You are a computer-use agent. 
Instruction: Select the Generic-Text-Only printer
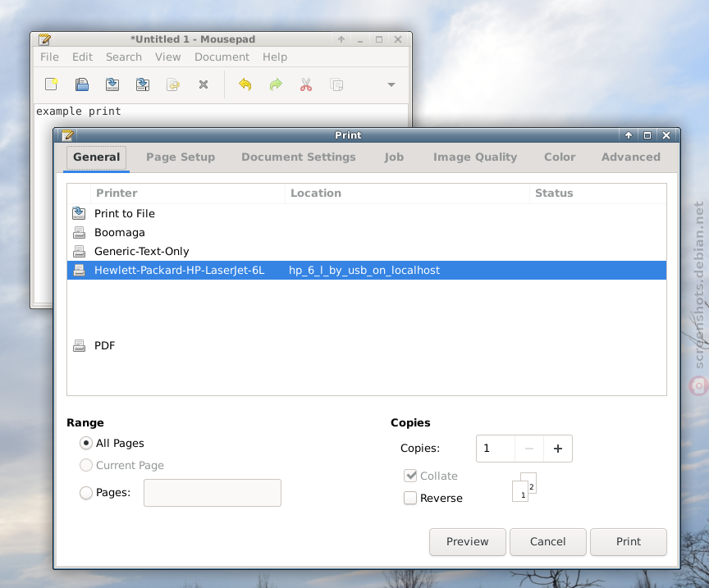(x=367, y=251)
